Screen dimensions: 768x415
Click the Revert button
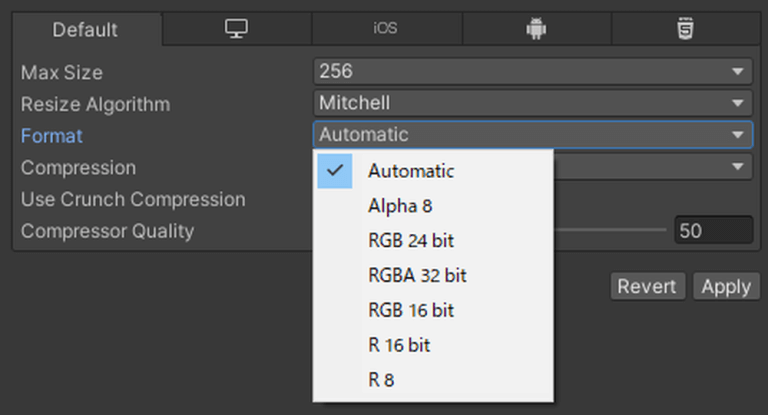tap(648, 286)
